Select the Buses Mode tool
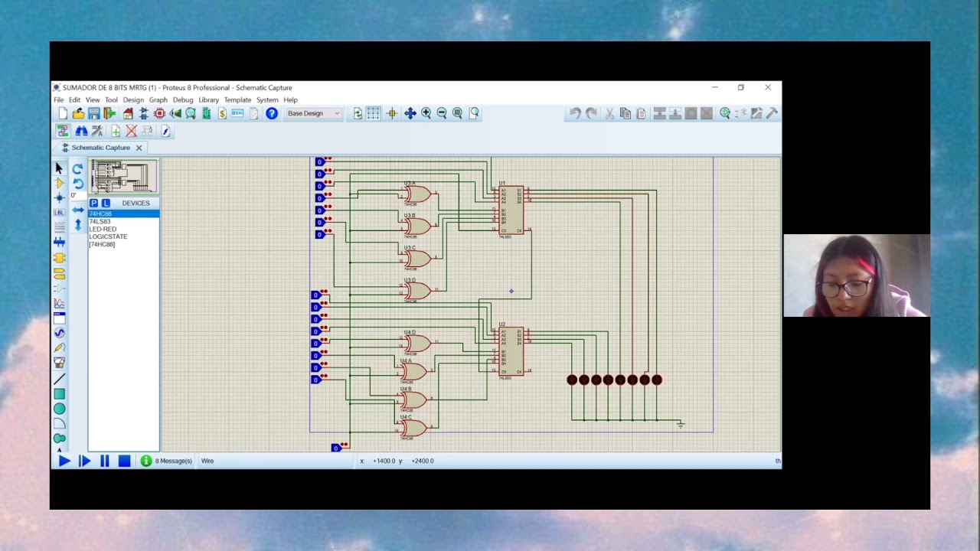Viewport: 980px width, 551px height. tap(59, 242)
